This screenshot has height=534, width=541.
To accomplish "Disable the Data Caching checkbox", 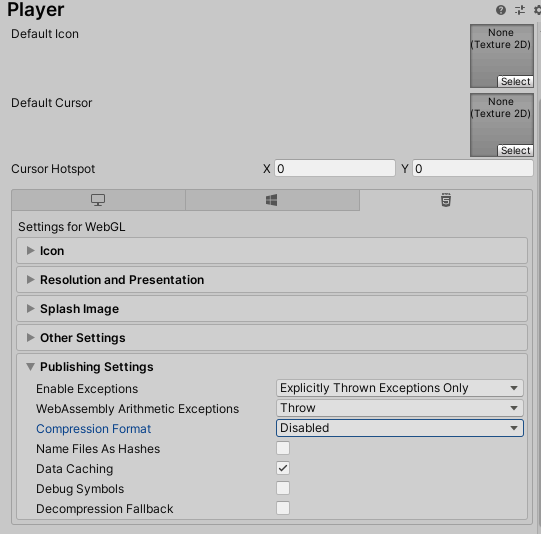I will (x=283, y=468).
